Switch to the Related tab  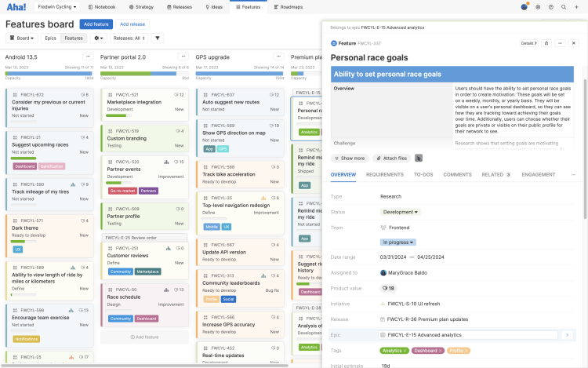click(x=496, y=175)
